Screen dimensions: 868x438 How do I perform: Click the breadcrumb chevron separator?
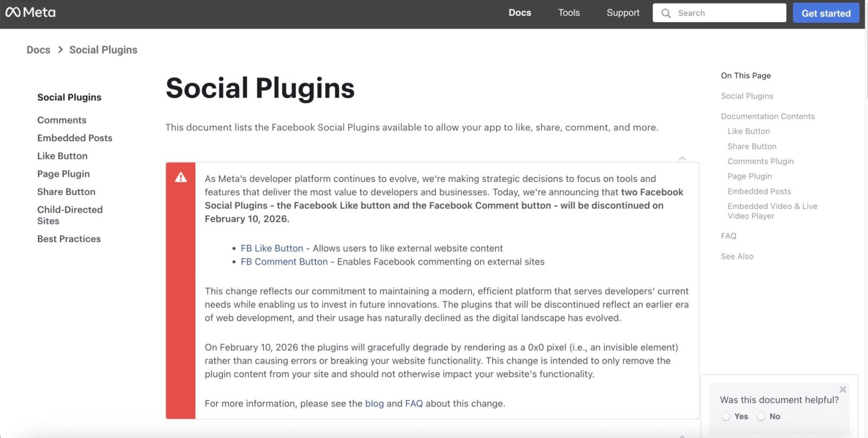[60, 49]
